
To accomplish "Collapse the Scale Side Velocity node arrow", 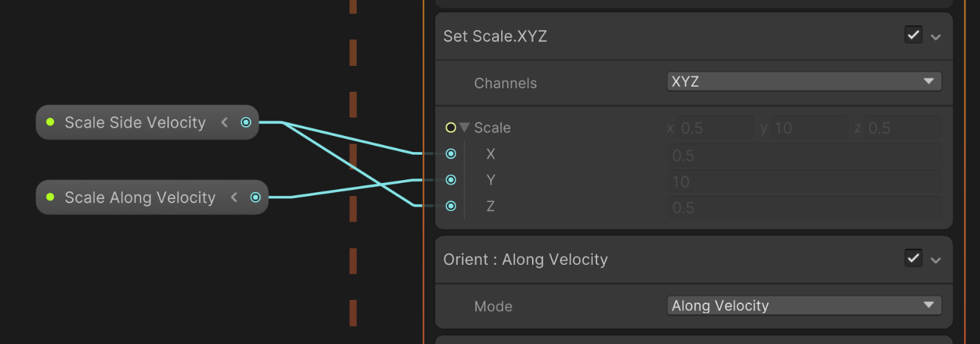I will pyautogui.click(x=225, y=123).
